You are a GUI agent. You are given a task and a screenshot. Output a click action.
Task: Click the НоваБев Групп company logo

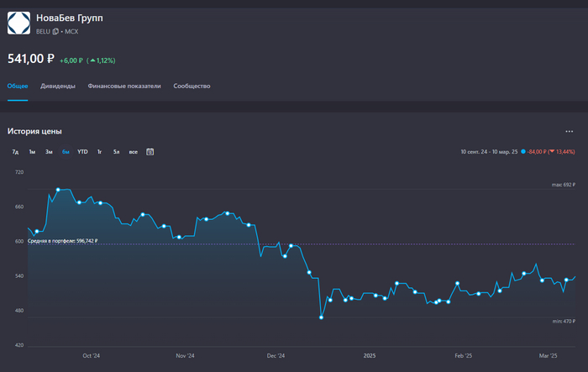pos(18,24)
